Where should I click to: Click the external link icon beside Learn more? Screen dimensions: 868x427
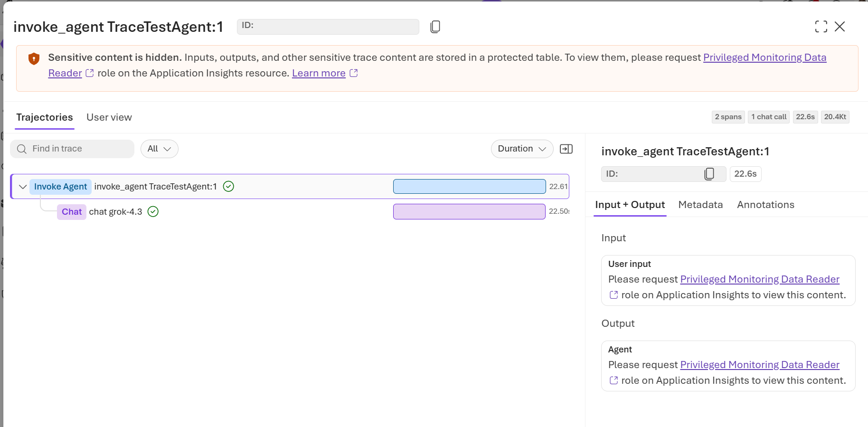[354, 73]
